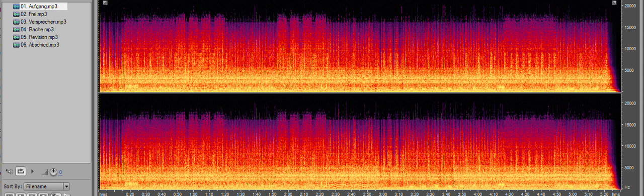Click the audio file icon of 05. Revision.mp3

[x=16, y=37]
